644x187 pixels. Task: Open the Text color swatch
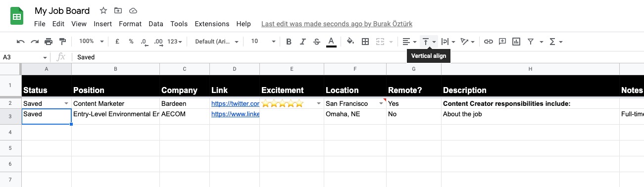point(331,42)
